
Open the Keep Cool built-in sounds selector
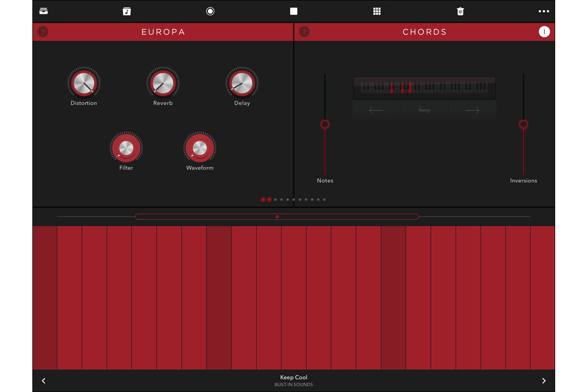click(294, 381)
